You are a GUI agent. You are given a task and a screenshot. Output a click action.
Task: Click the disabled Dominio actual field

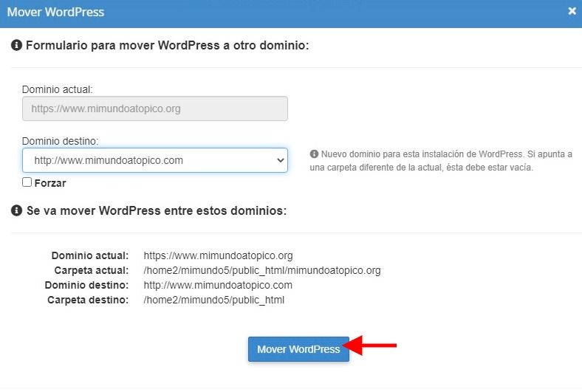tap(155, 109)
